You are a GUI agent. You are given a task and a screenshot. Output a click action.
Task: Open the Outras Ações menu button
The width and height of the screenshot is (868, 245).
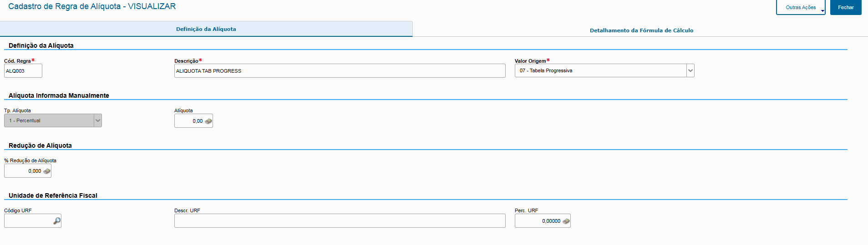(x=800, y=7)
